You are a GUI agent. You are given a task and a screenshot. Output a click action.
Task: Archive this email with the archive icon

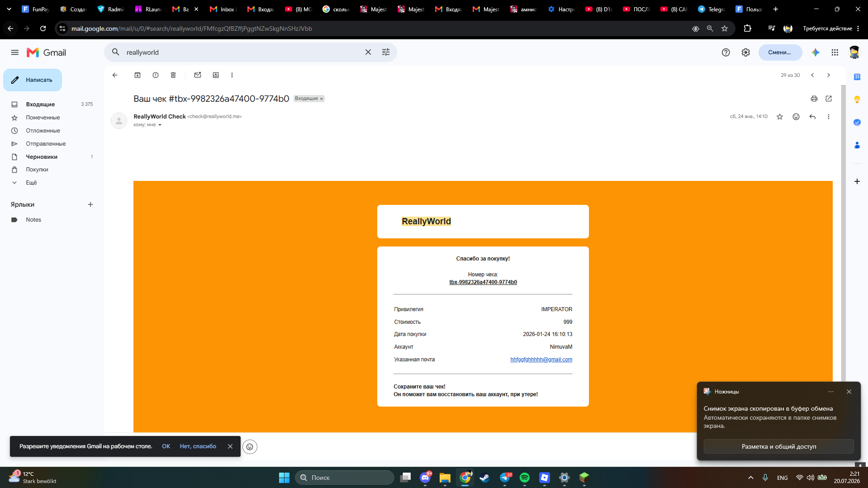click(x=138, y=75)
